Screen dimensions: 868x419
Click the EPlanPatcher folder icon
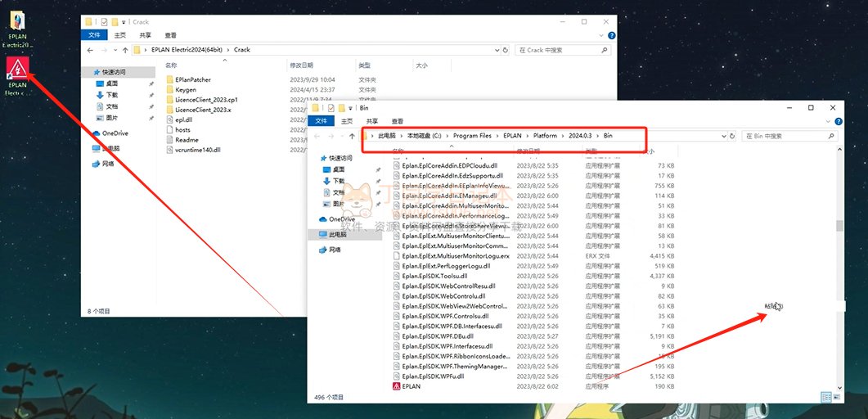169,79
